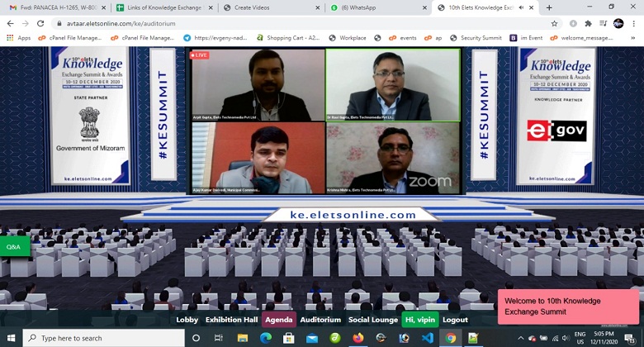Open Visual Studio Code from taskbar

coord(427,338)
